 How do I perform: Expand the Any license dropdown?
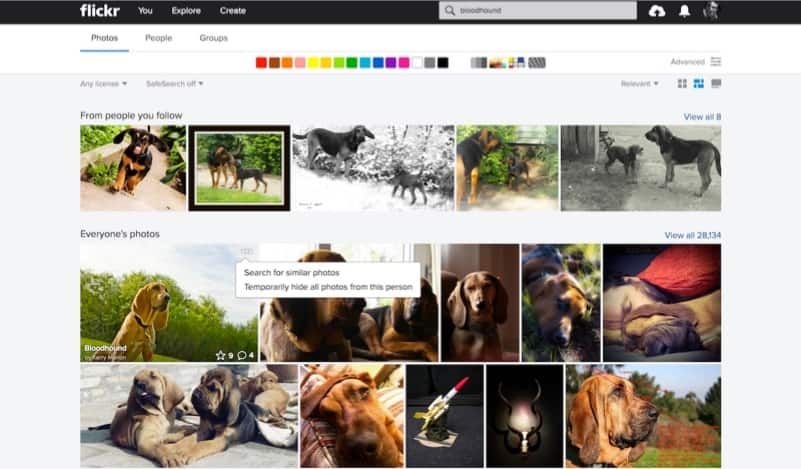[104, 84]
